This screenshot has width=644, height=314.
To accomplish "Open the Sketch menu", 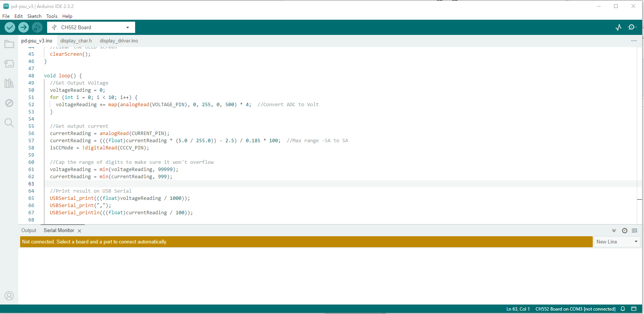I will [x=34, y=16].
